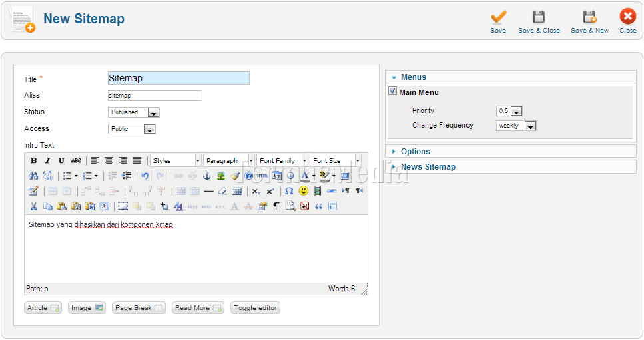The height and width of the screenshot is (340, 644).
Task: Apply italic formatting
Action: pos(48,161)
